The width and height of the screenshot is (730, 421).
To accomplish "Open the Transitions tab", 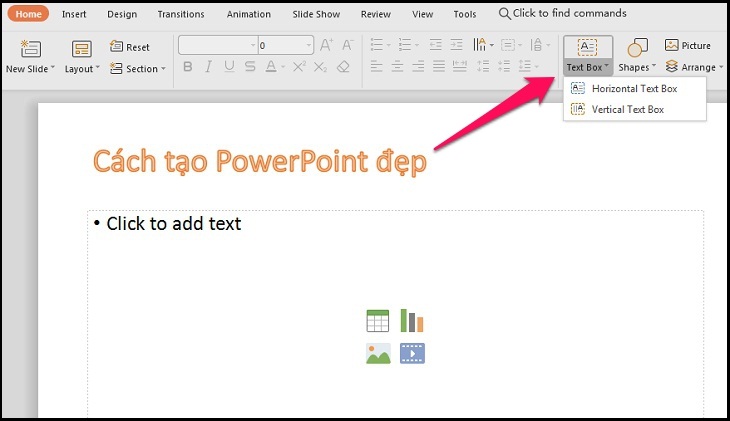I will coord(181,14).
